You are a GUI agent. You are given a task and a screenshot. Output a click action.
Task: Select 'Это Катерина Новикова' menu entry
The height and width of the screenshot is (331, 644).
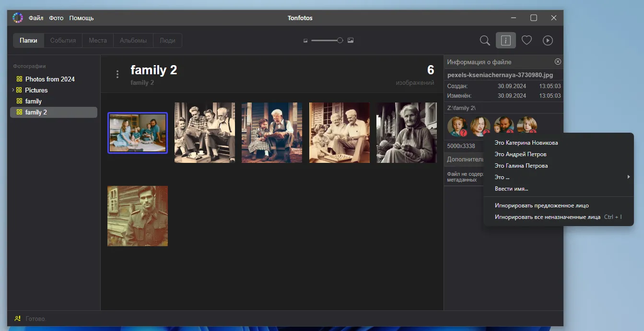(x=526, y=143)
